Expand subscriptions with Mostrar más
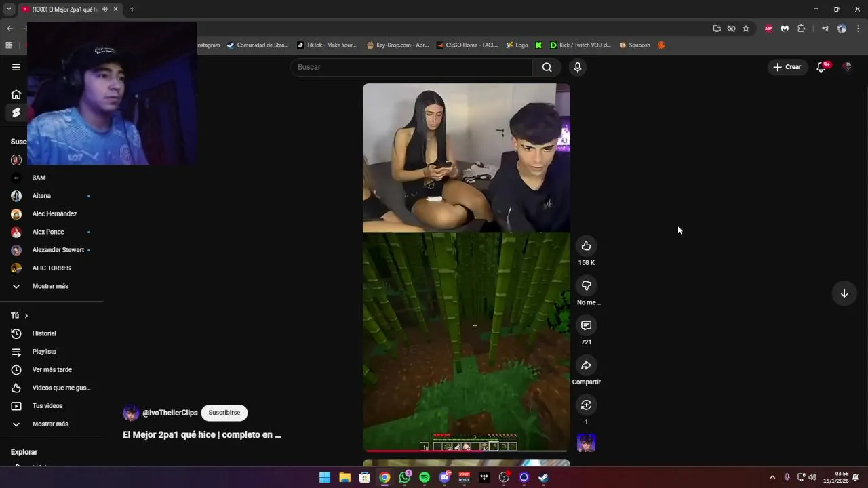The width and height of the screenshot is (868, 488). click(x=52, y=286)
